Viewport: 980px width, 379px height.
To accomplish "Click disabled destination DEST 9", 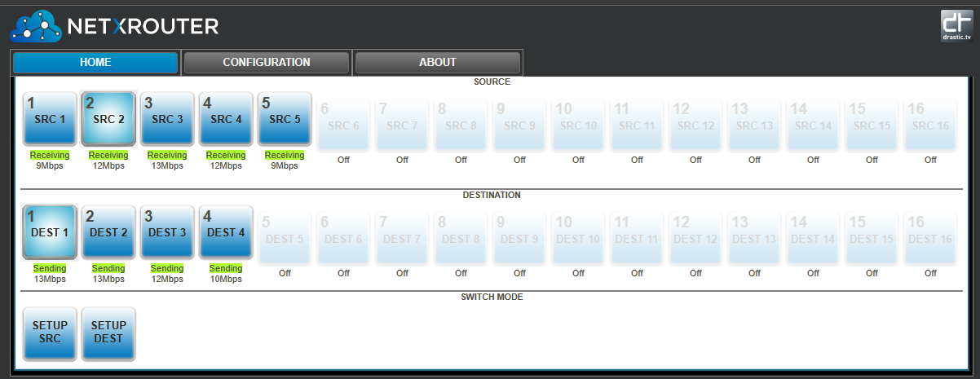I will click(x=519, y=238).
